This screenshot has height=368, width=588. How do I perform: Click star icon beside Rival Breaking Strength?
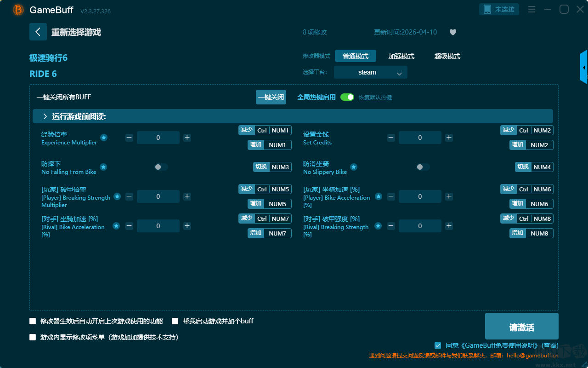point(378,226)
